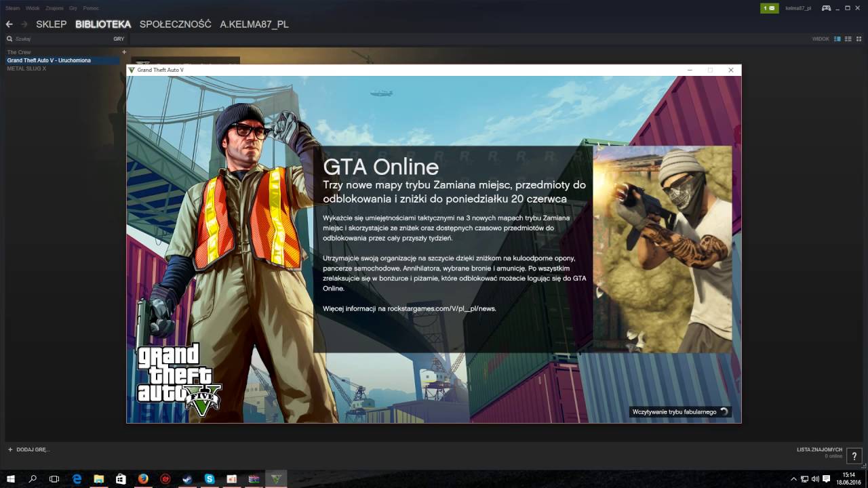Open Firefox from taskbar

(143, 479)
